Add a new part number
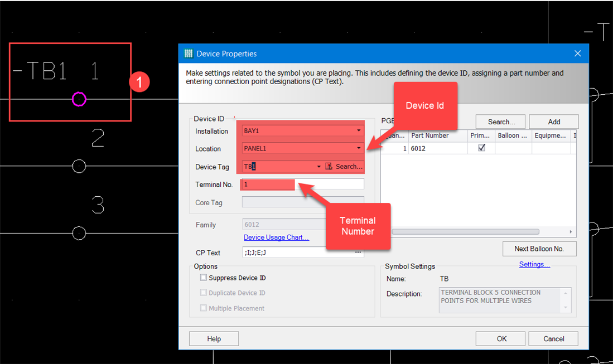Viewport: 613px width, 364px height. (553, 122)
